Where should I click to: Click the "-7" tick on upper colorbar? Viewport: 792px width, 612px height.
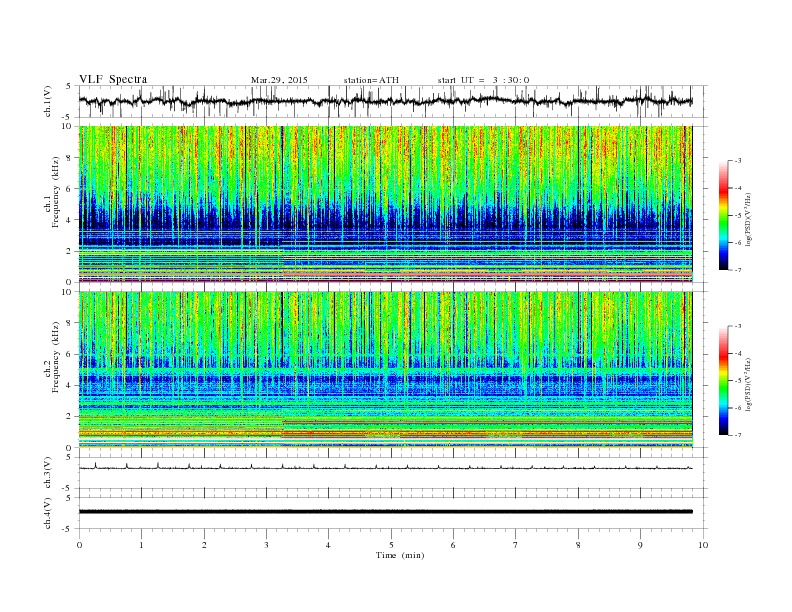737,270
